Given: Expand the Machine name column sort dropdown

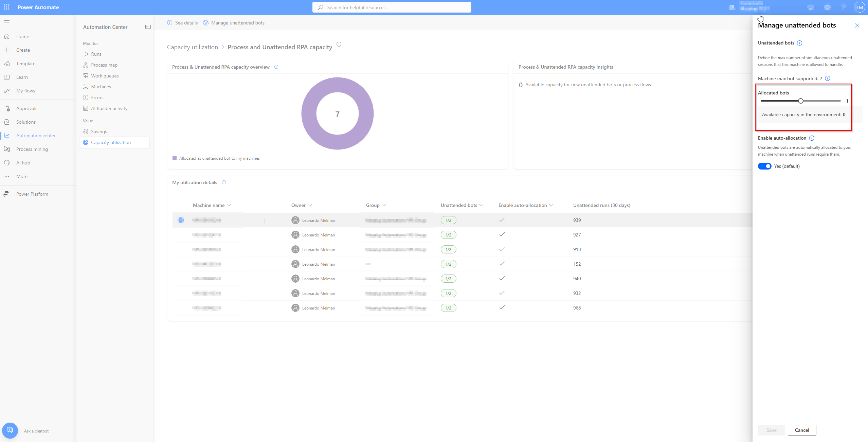Looking at the screenshot, I should (x=229, y=205).
